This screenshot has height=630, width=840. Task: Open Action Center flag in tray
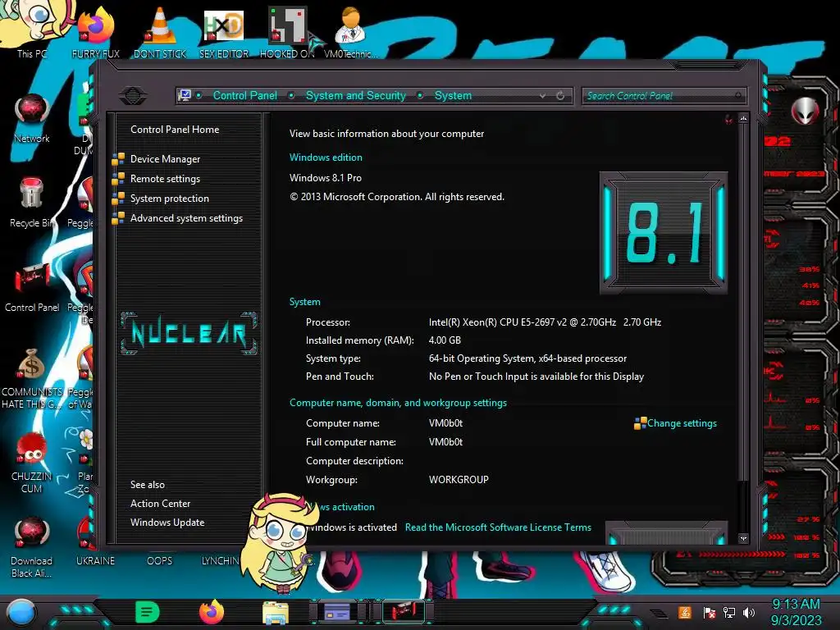tap(710, 612)
